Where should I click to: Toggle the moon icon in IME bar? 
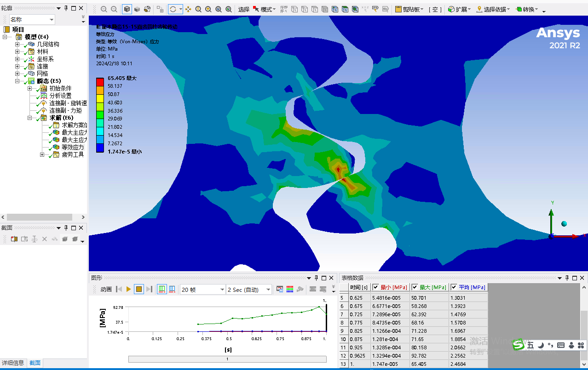click(x=542, y=345)
